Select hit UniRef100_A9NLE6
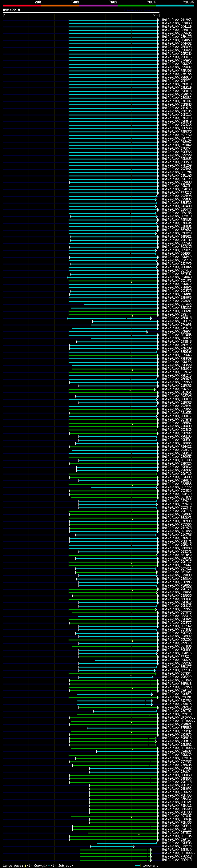Screen dimensions: 197x868 (177, 362)
